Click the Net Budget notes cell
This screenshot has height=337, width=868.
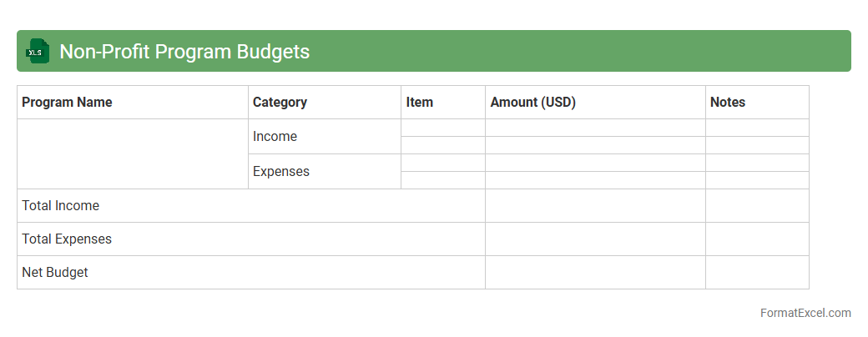(757, 273)
